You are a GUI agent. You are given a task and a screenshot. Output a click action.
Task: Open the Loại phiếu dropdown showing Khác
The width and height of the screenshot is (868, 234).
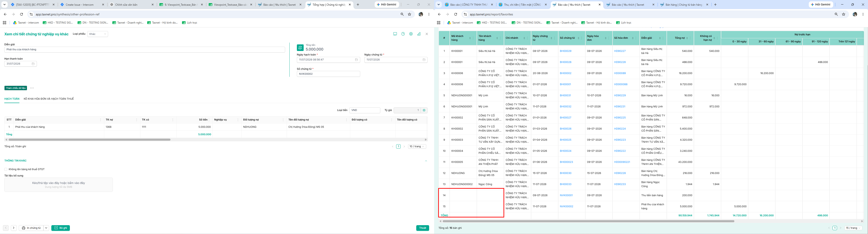[x=98, y=34]
